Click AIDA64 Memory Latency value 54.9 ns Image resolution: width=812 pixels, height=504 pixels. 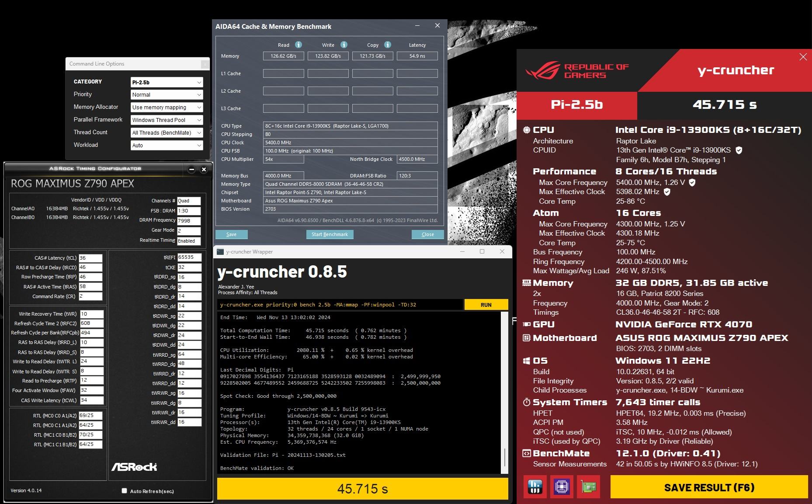pos(417,56)
